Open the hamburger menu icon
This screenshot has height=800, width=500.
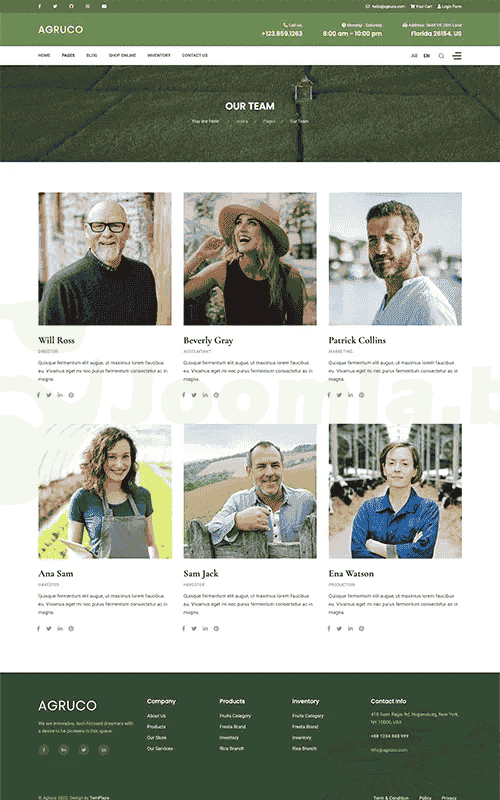click(x=457, y=56)
